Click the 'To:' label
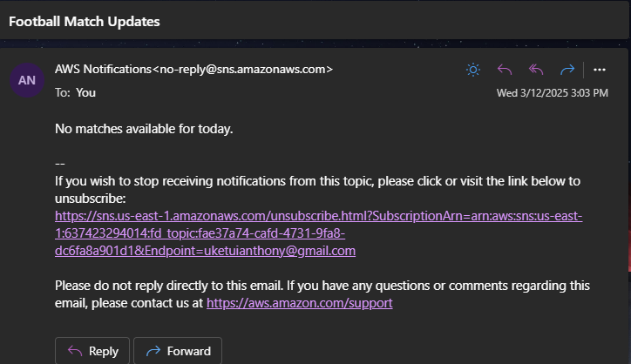 tap(63, 92)
